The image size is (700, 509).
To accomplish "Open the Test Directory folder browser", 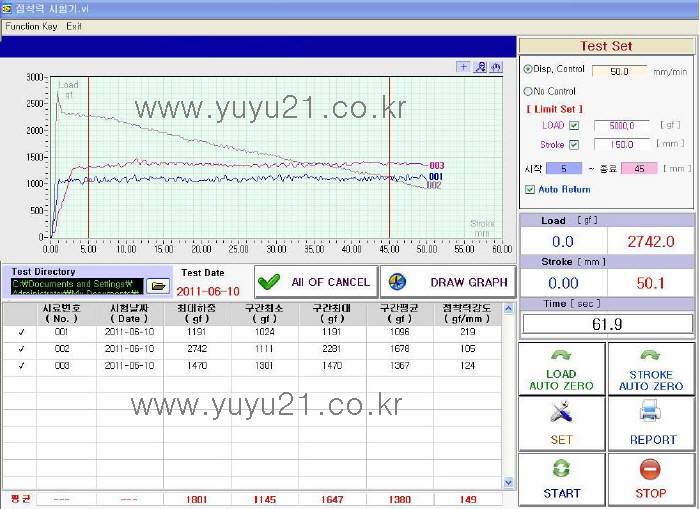I will [158, 286].
